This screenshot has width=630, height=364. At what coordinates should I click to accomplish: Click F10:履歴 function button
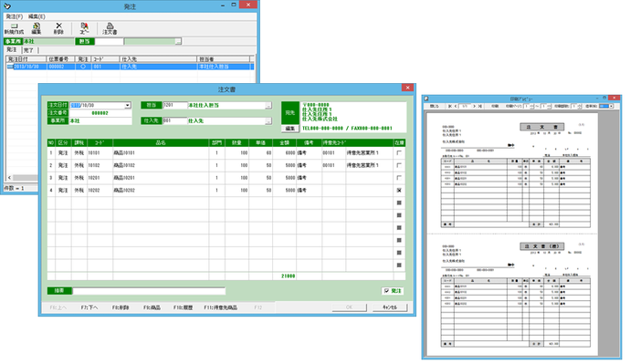184,307
